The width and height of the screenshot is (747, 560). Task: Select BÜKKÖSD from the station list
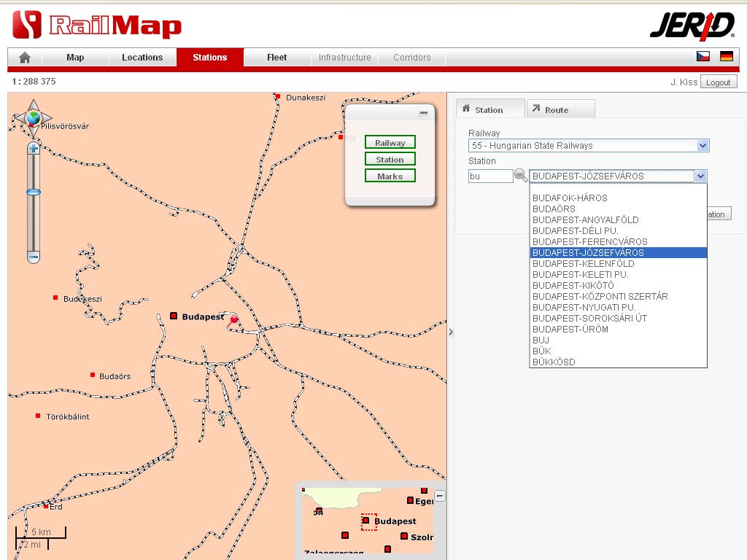pos(618,362)
